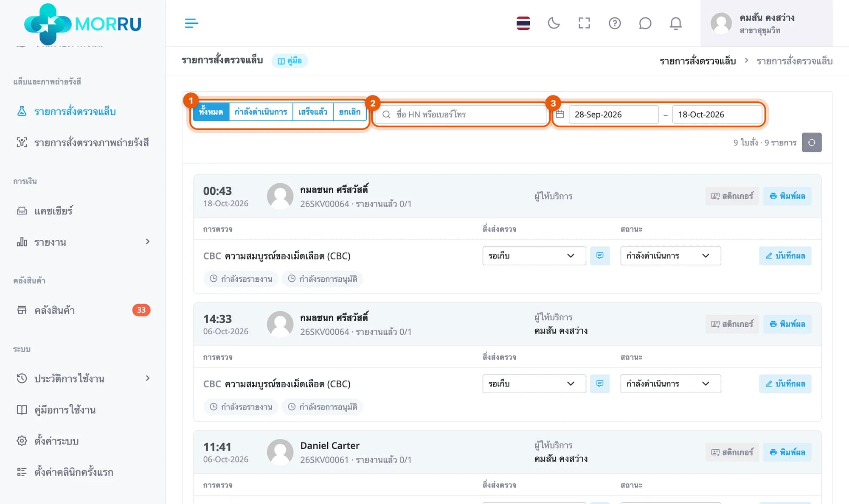The height and width of the screenshot is (504, 849).
Task: Open the help question mark icon
Action: [615, 23]
